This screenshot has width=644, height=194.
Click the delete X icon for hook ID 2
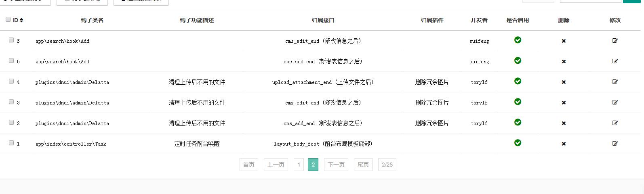tap(564, 123)
